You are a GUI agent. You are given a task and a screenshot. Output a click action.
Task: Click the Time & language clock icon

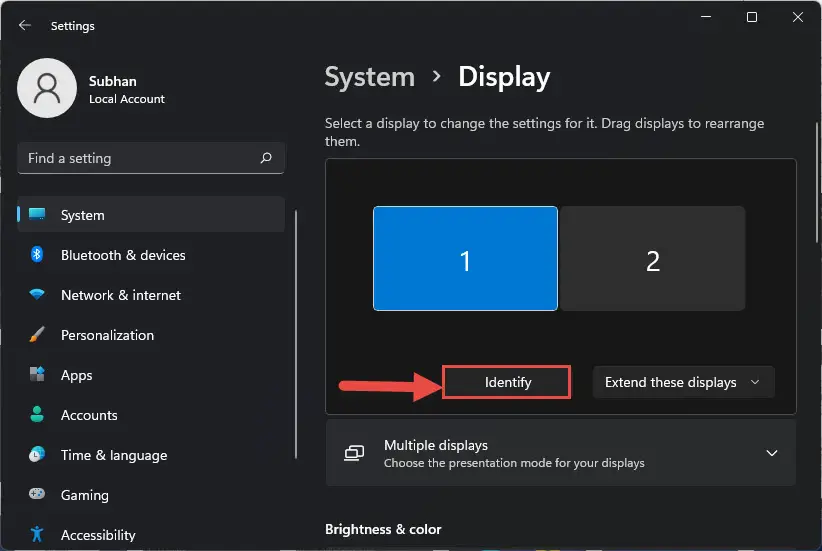37,454
